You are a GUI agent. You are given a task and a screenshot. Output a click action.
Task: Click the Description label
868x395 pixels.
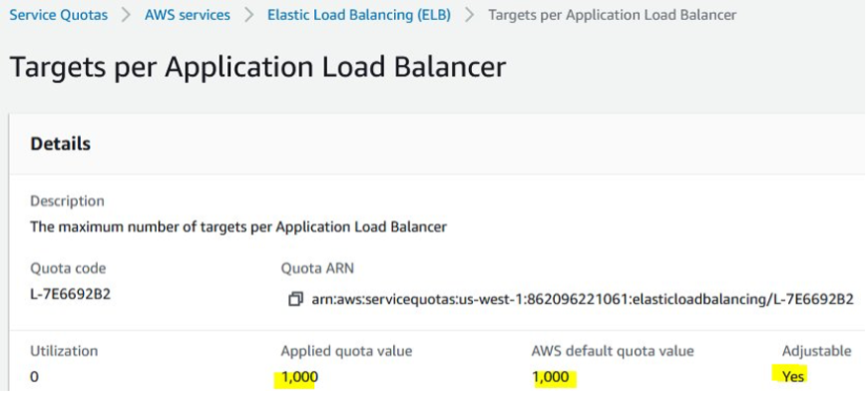(67, 200)
